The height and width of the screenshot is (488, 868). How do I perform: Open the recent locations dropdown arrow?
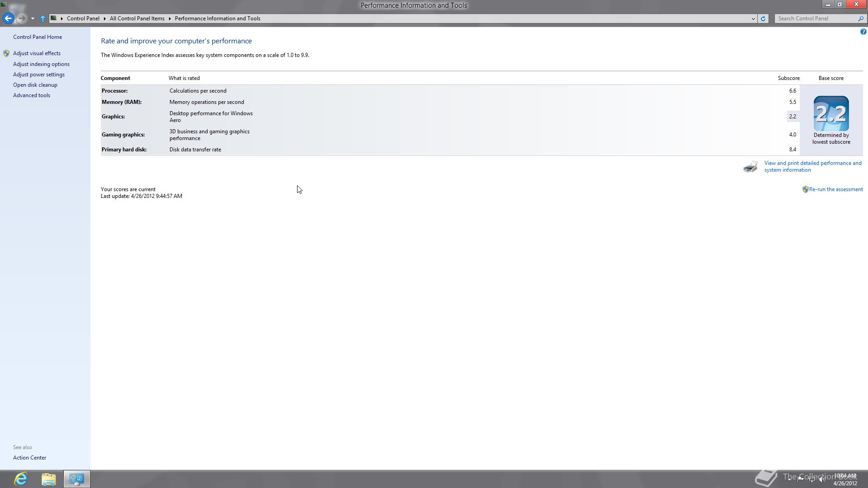(x=33, y=19)
